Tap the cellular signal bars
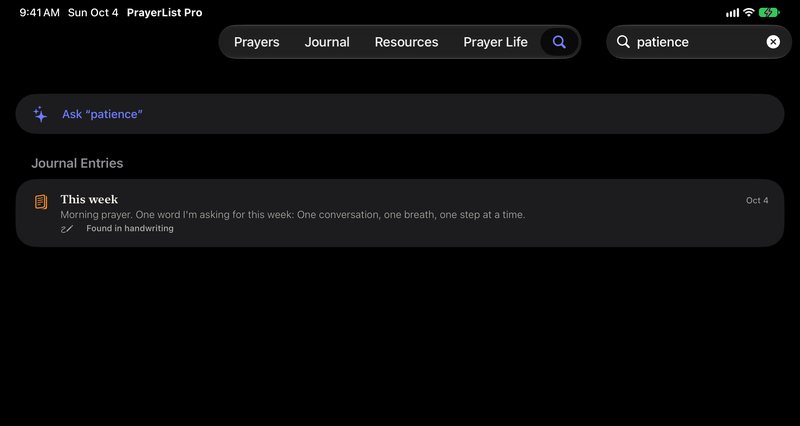The image size is (800, 426). 732,13
